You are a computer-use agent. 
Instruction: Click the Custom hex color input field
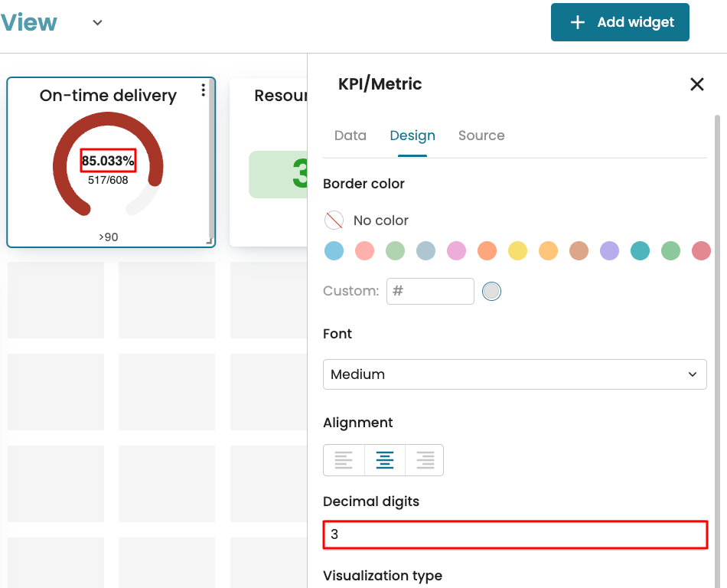(x=430, y=291)
